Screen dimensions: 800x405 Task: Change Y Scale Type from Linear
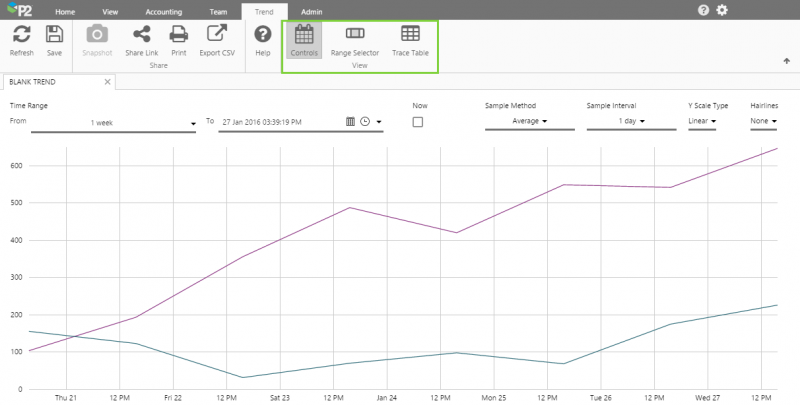[701, 122]
